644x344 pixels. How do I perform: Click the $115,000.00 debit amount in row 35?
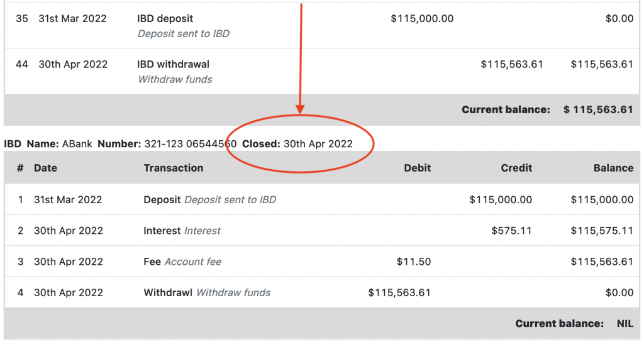(x=422, y=19)
